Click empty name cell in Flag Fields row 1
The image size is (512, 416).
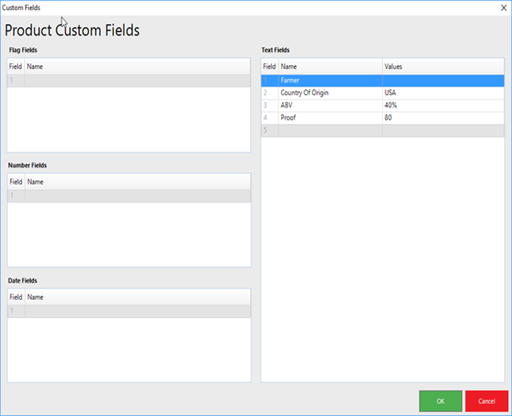tap(137, 80)
